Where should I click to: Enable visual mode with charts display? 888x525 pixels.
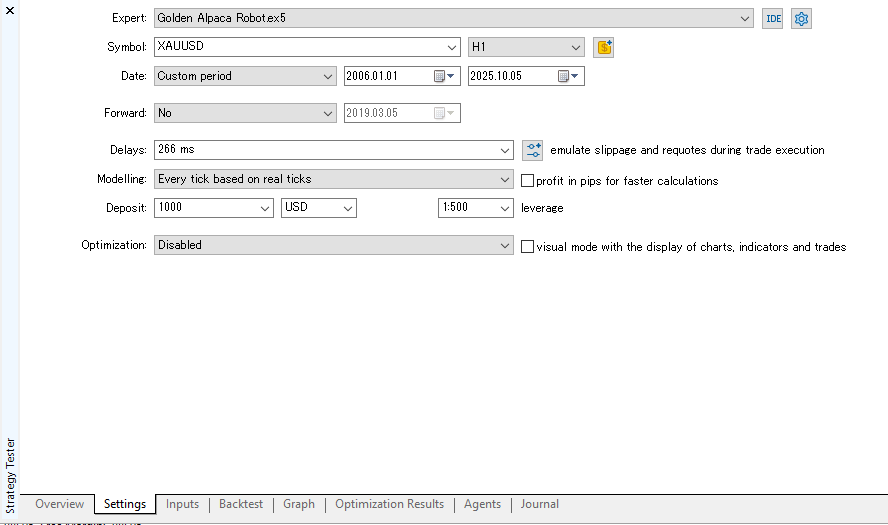[x=528, y=246]
